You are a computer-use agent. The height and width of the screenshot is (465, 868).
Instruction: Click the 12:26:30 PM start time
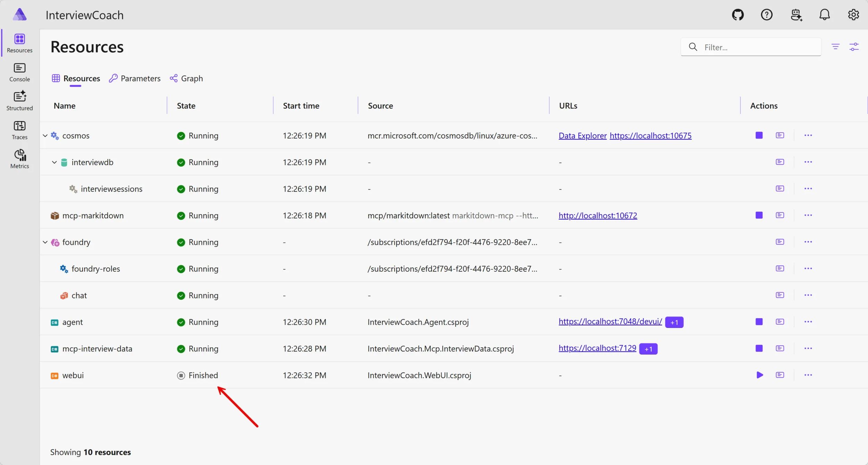pos(304,322)
